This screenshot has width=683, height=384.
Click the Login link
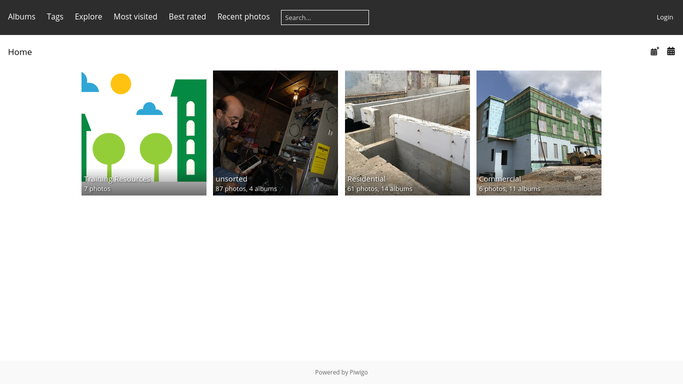[x=665, y=17]
